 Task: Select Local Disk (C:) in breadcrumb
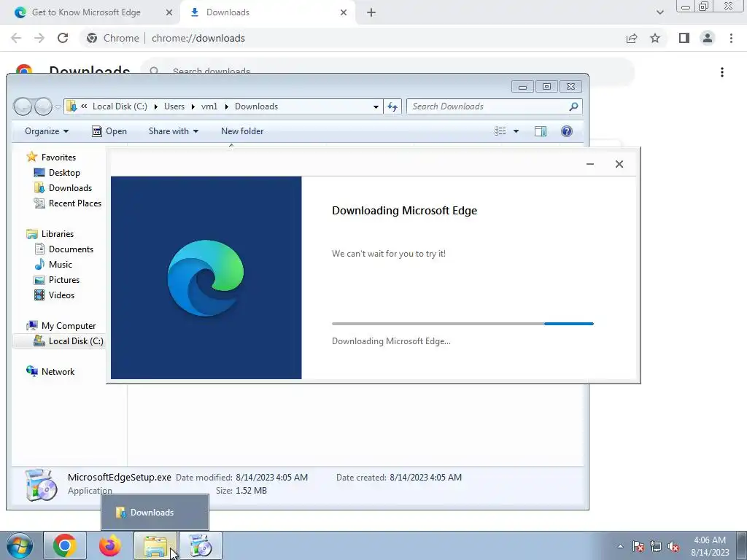tap(120, 106)
